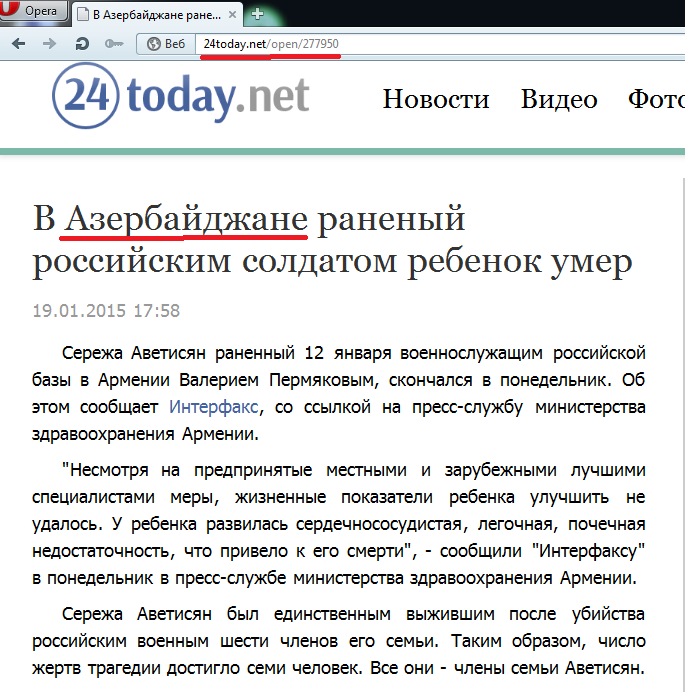Click the quote paragraph starting 'Несмотря на предпринятые'
Image resolution: width=685 pixels, height=692 pixels.
pos(339,524)
